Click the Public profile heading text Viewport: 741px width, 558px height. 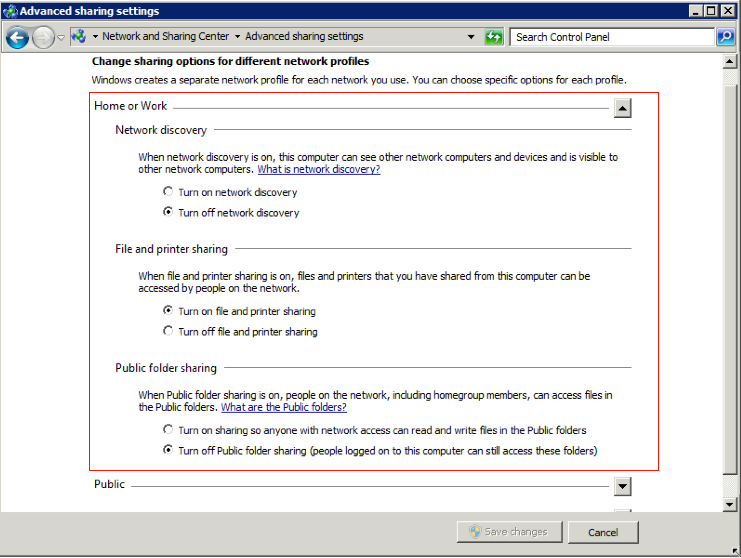tap(109, 484)
